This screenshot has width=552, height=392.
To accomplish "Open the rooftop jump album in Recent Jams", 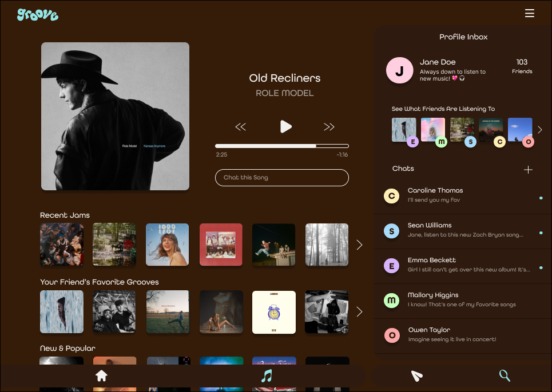I will point(273,245).
